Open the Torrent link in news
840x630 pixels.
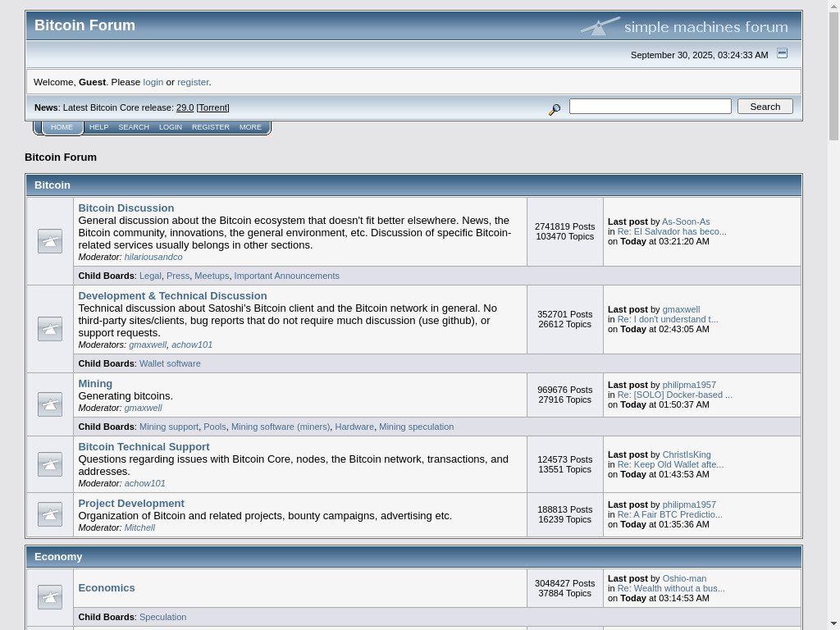pos(213,107)
